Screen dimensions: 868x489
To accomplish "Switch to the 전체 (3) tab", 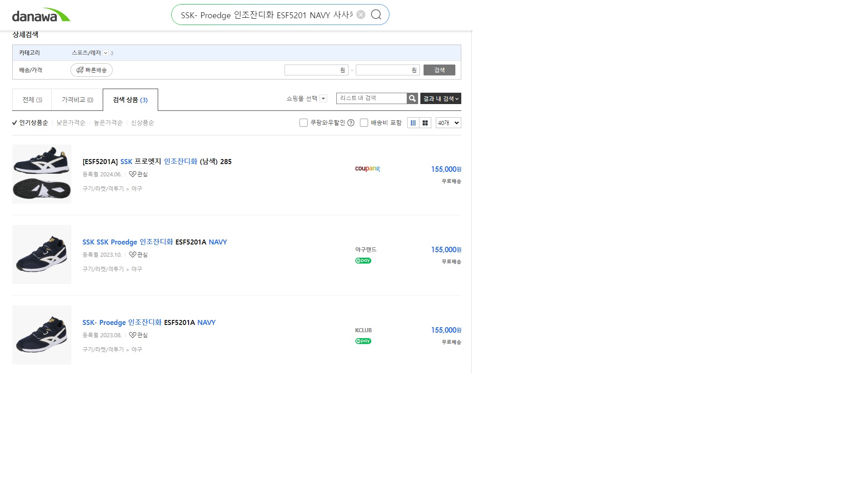I will point(32,100).
